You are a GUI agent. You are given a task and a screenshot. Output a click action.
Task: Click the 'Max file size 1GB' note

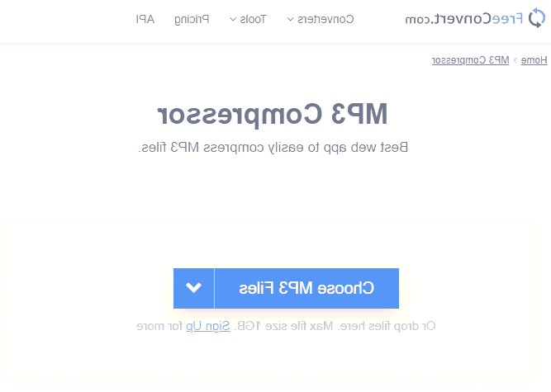click(x=283, y=326)
